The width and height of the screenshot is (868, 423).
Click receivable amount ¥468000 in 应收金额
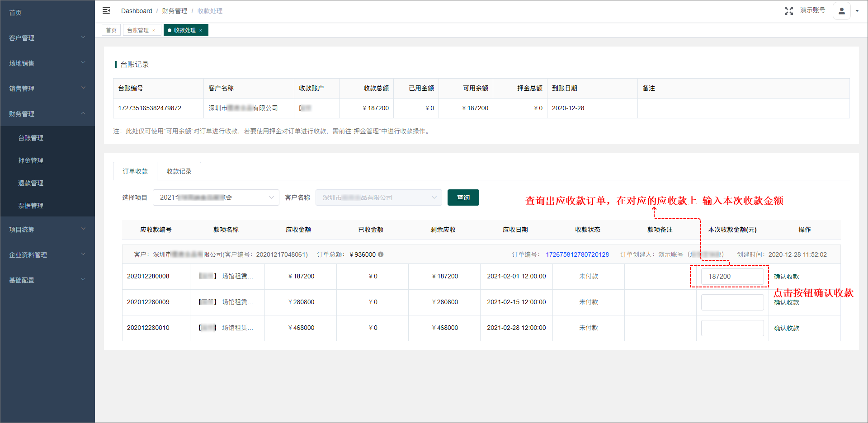point(301,328)
